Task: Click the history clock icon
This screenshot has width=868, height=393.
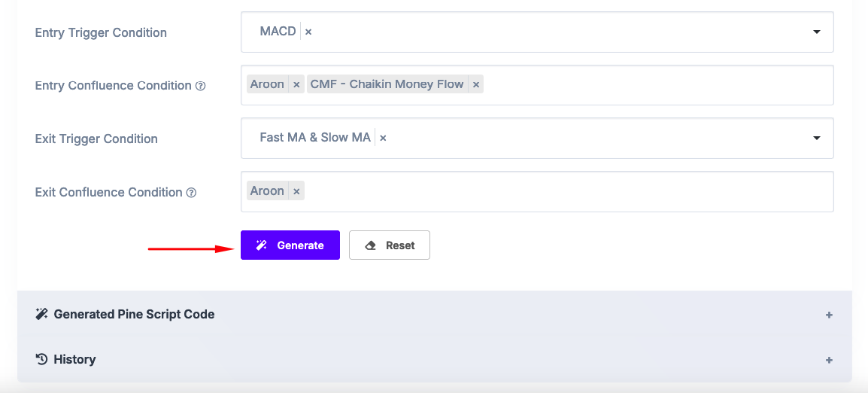Action: pos(41,359)
